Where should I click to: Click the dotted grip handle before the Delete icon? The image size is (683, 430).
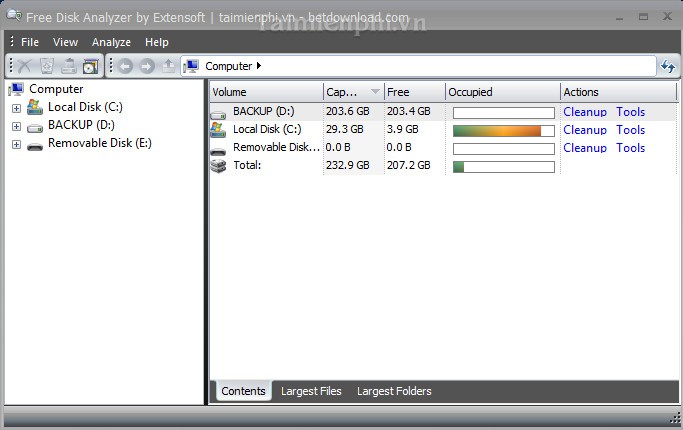click(x=11, y=66)
